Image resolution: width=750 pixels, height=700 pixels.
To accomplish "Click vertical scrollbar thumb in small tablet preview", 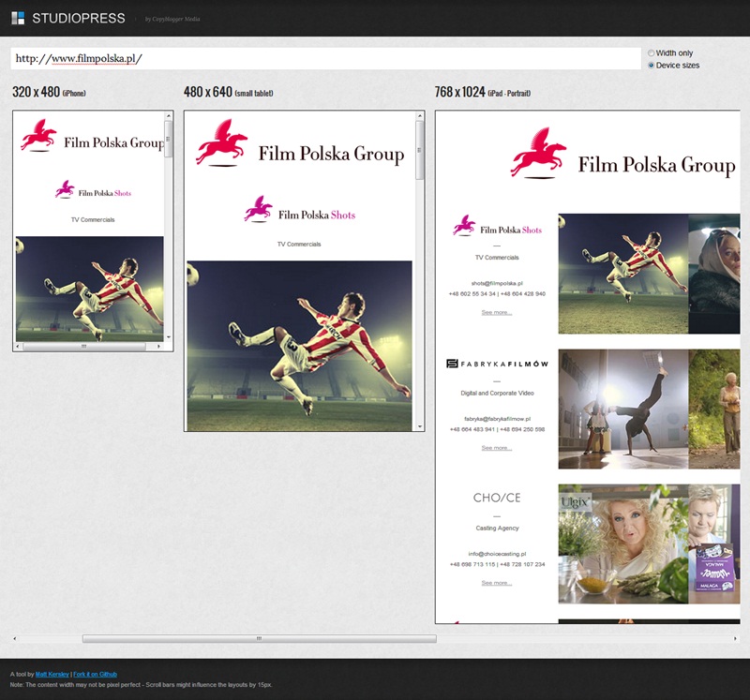I will tap(419, 150).
